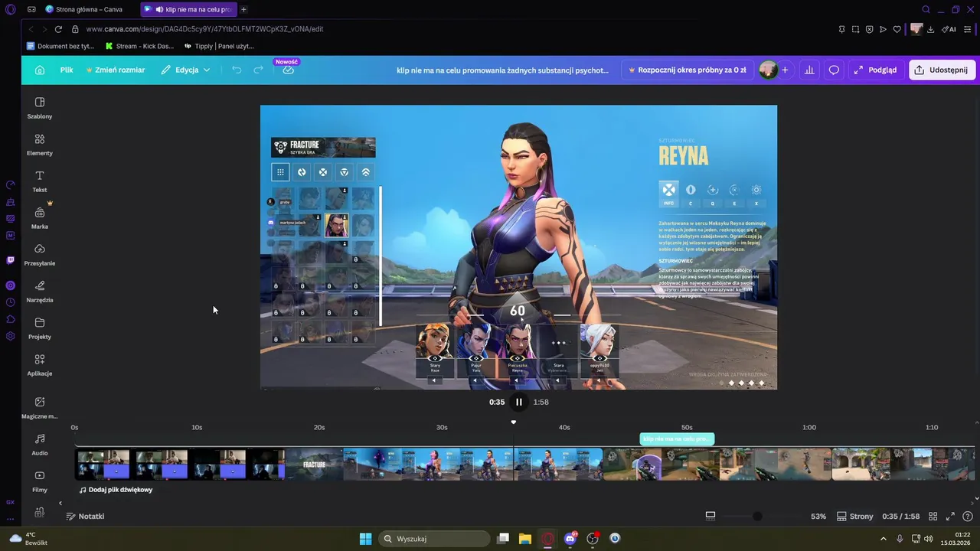This screenshot has width=980, height=551.
Task: Undo the last action
Action: [x=237, y=70]
